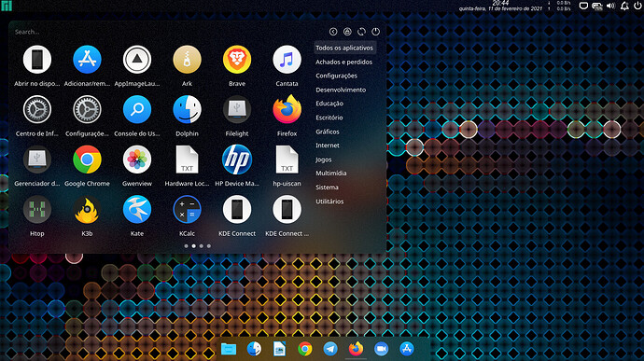Open Dolphin file manager in grid

click(x=187, y=110)
